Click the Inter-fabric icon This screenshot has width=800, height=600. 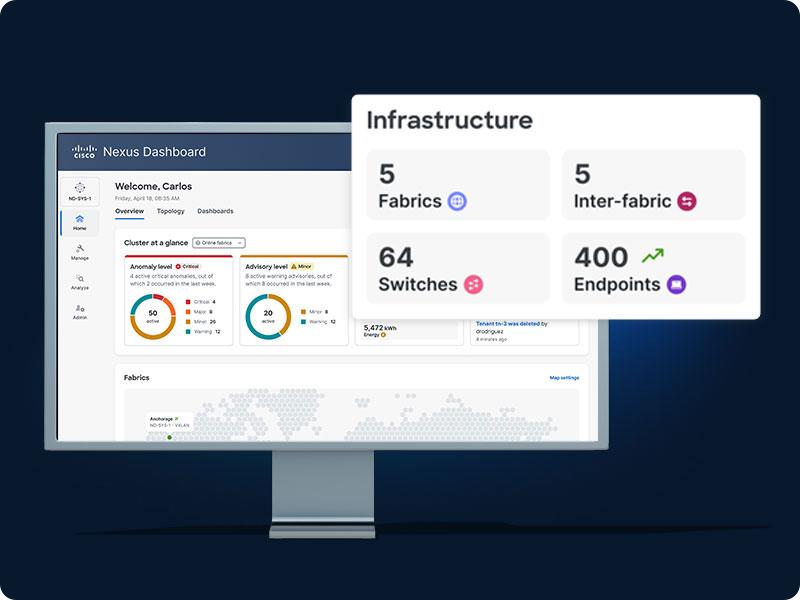[x=686, y=201]
